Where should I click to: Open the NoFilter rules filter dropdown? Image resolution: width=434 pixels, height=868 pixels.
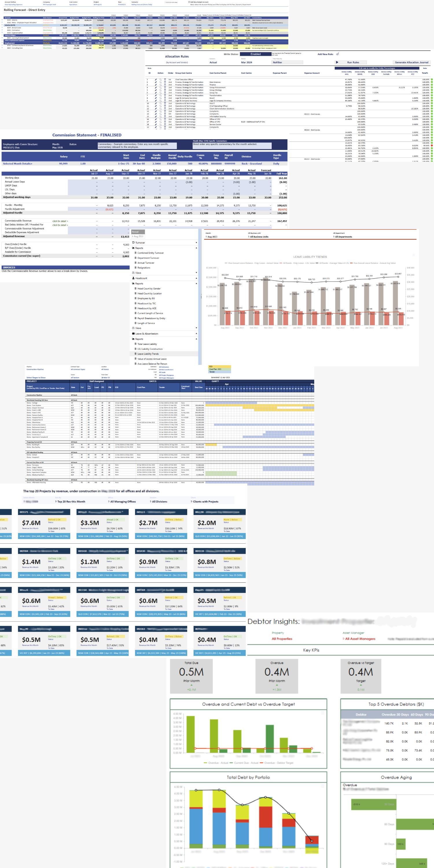[x=287, y=62]
